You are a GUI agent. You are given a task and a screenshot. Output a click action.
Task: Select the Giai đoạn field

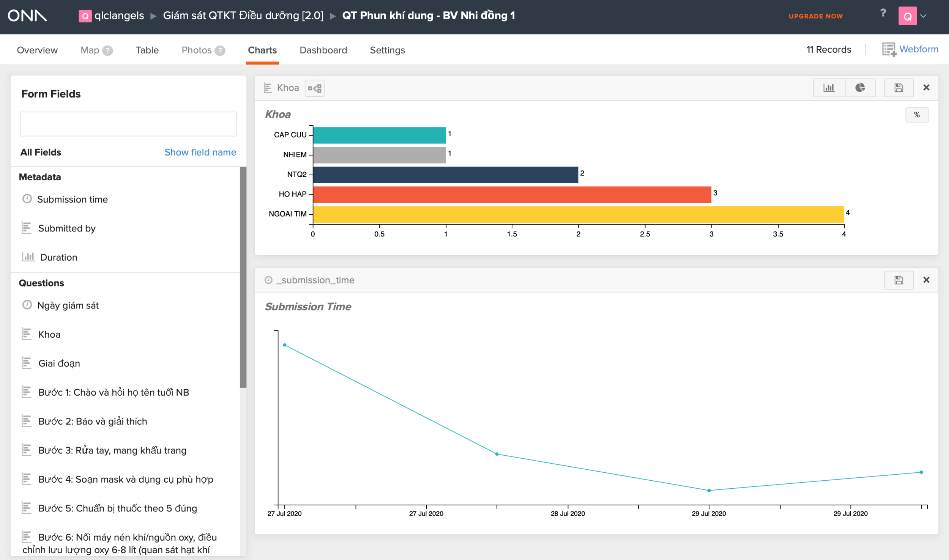(x=59, y=363)
